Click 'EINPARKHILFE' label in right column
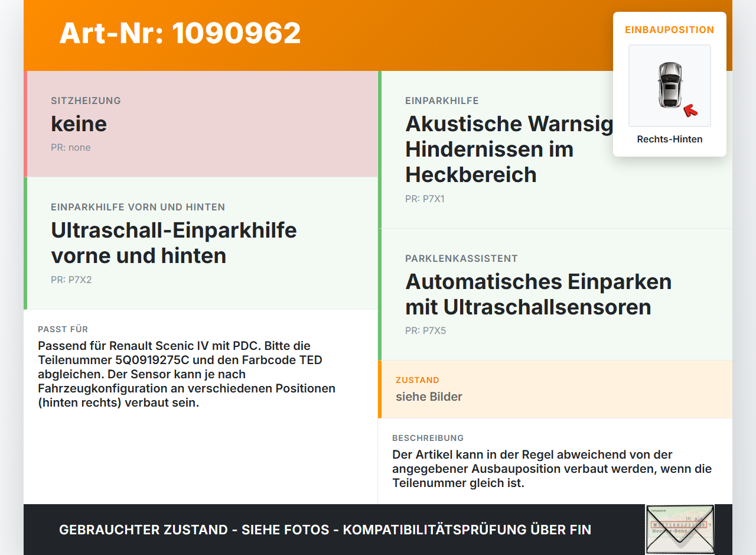The width and height of the screenshot is (756, 555). [x=442, y=100]
